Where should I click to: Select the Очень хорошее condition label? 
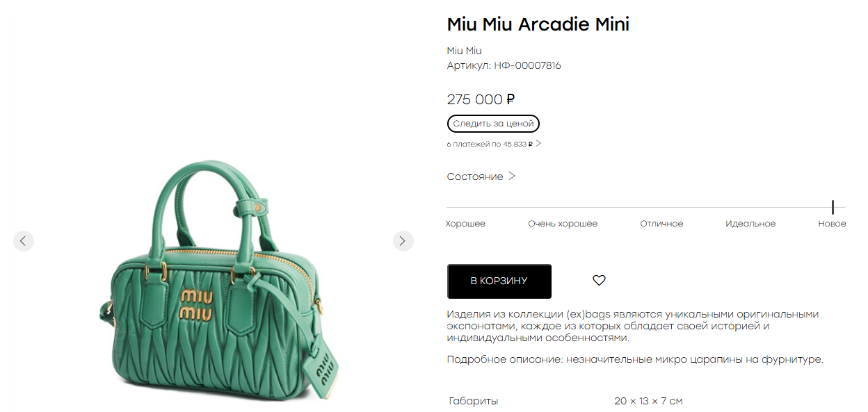click(563, 224)
